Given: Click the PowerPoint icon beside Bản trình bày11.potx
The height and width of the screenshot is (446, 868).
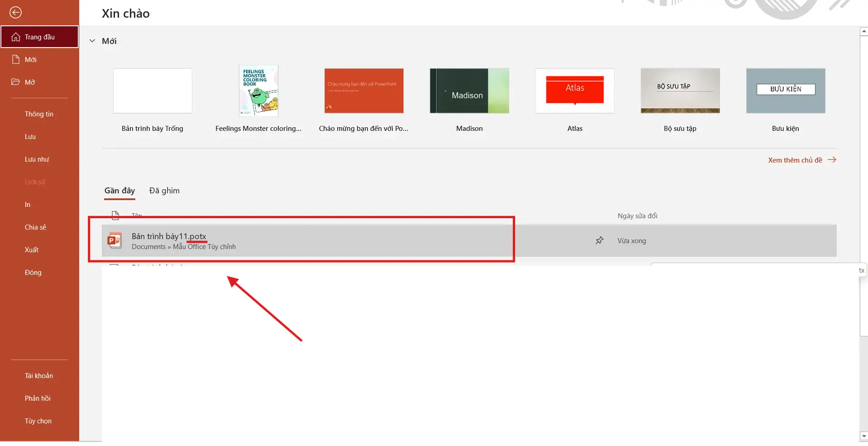Looking at the screenshot, I should pos(115,240).
